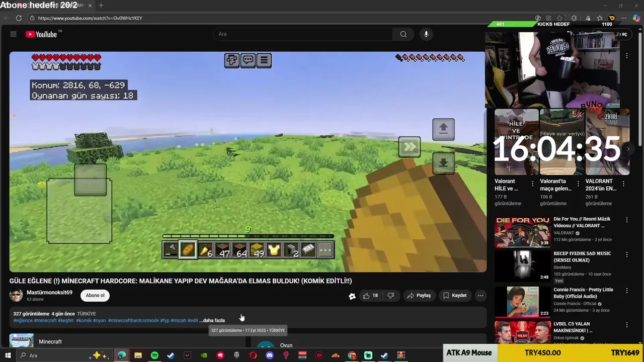
Task: Open Discord from the taskbar
Action: pos(270,355)
